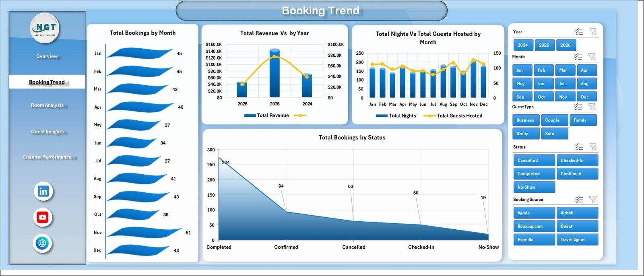The height and width of the screenshot is (276, 644).
Task: Click the NGT logo at top left
Action: [45, 28]
